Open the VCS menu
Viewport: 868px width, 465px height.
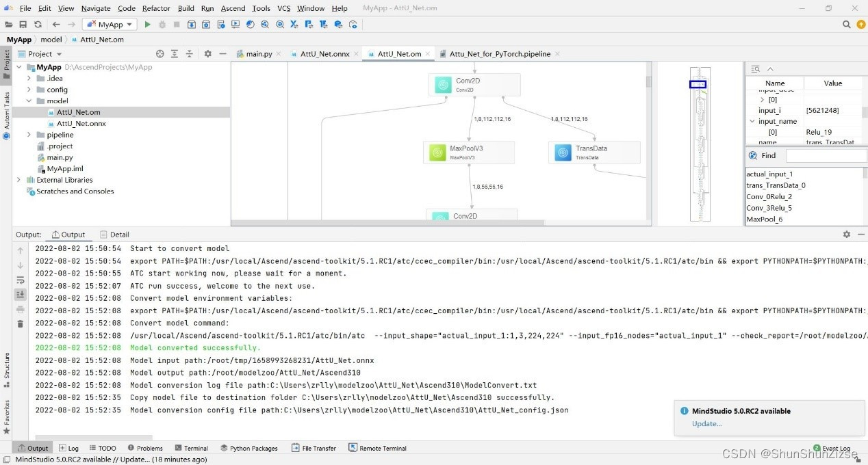pos(283,8)
